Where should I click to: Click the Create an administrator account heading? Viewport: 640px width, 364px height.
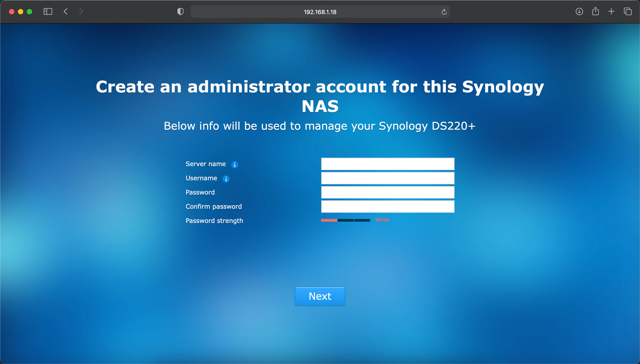tap(320, 96)
